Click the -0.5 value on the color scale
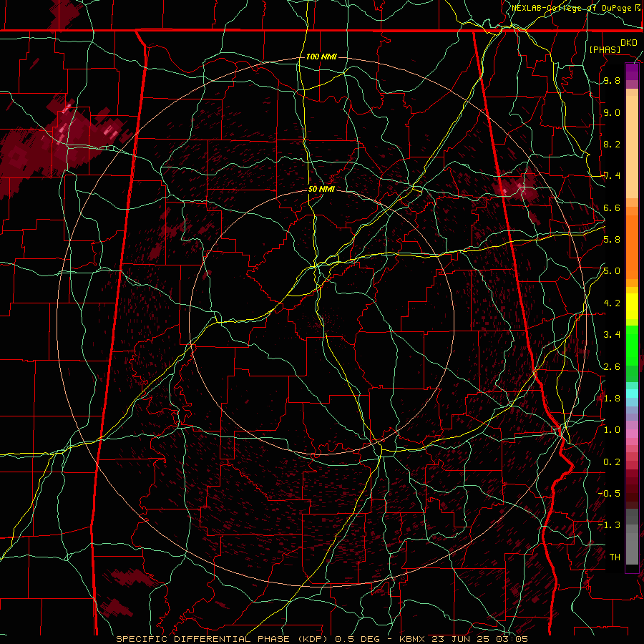 (x=609, y=493)
